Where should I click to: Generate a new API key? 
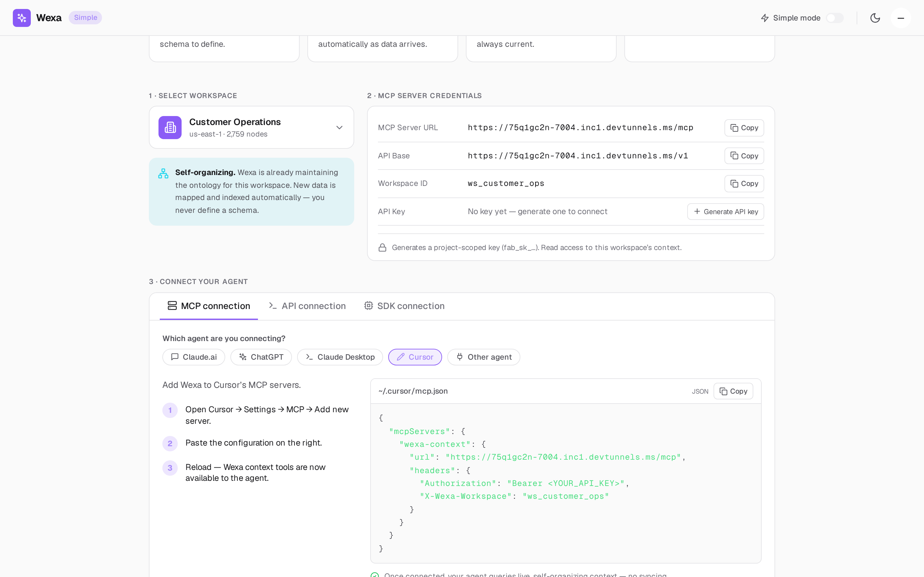click(x=725, y=212)
